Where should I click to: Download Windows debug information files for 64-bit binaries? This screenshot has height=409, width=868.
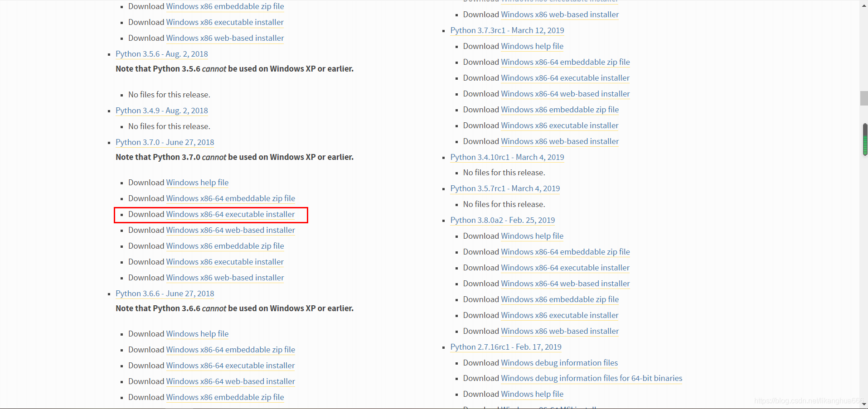[x=592, y=378]
